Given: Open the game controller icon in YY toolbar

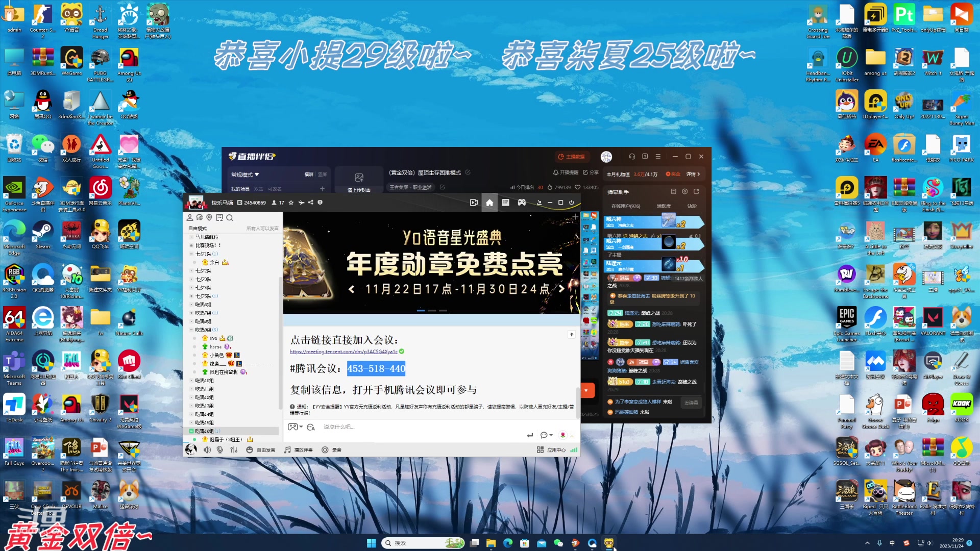Looking at the screenshot, I should [x=522, y=203].
